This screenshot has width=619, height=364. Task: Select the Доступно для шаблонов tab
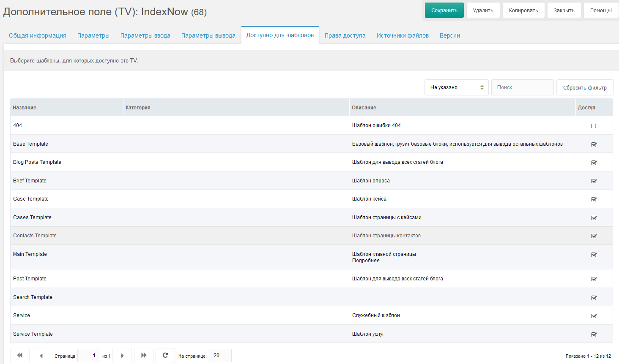pos(280,35)
